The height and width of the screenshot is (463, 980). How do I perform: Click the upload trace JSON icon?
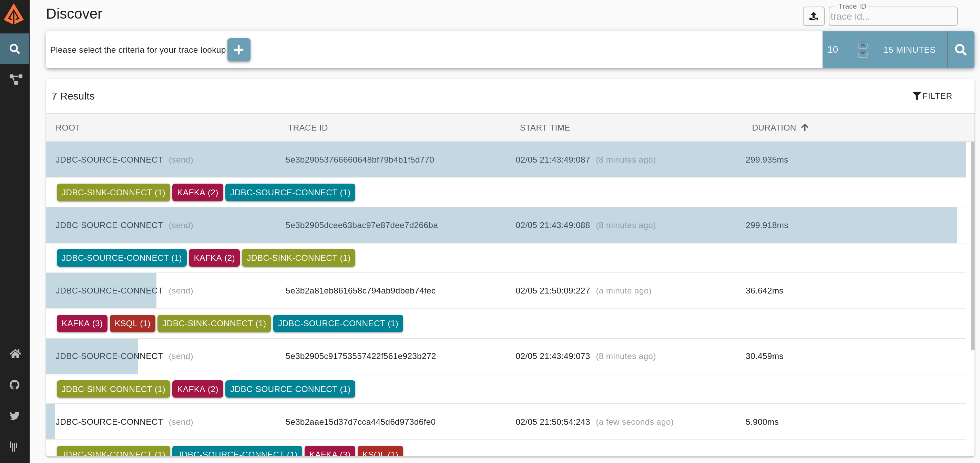pos(813,16)
